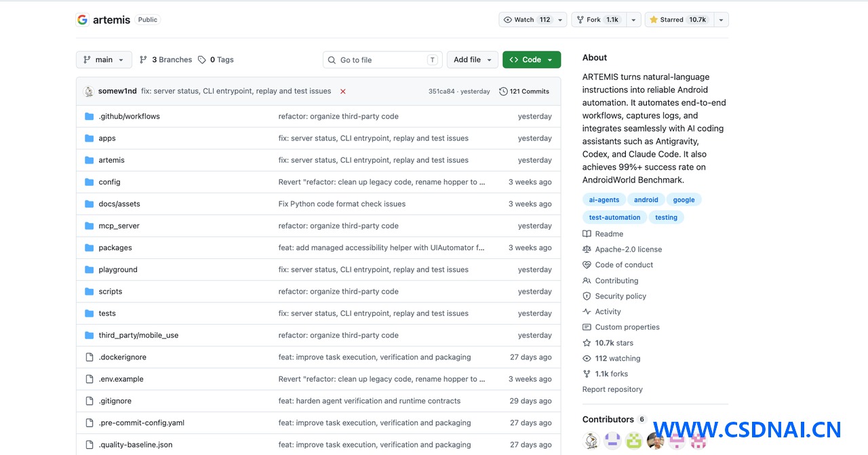Expand the Add file dropdown
Image resolution: width=868 pixels, height=455 pixels.
pos(473,60)
